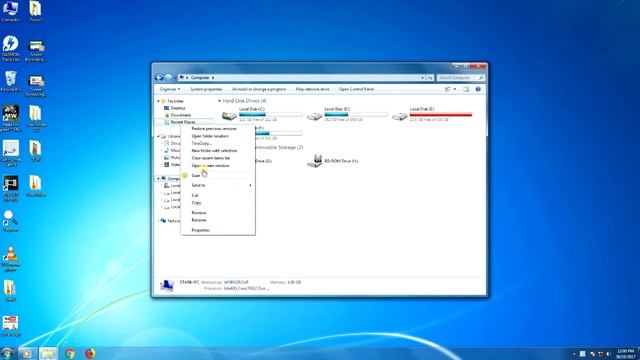
Task: Click Uninstall or change a program
Action: click(259, 89)
